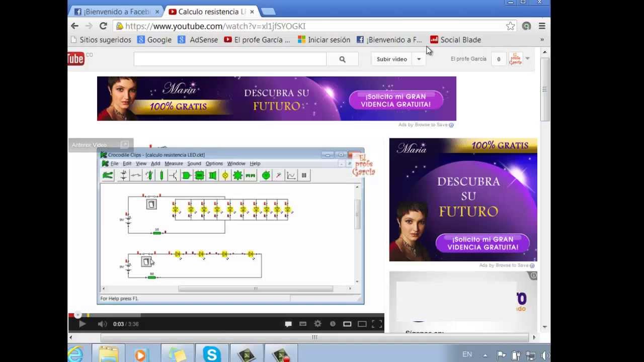Go back with the browser back arrow
644x362 pixels.
tap(74, 26)
